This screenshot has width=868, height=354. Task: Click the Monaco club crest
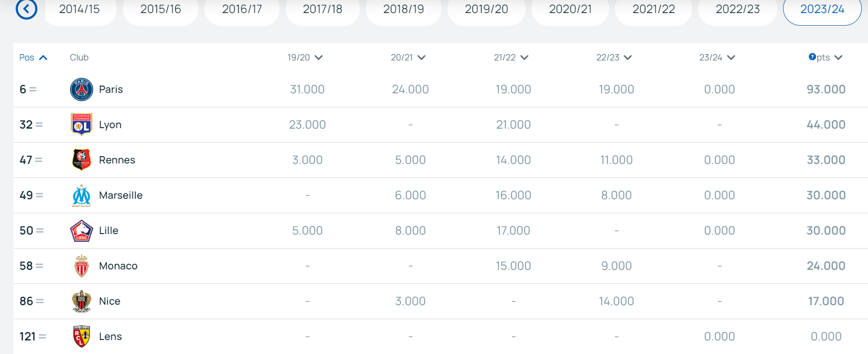tap(82, 266)
